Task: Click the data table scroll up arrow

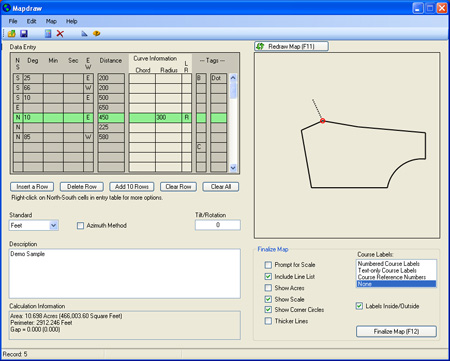Action: (233, 78)
